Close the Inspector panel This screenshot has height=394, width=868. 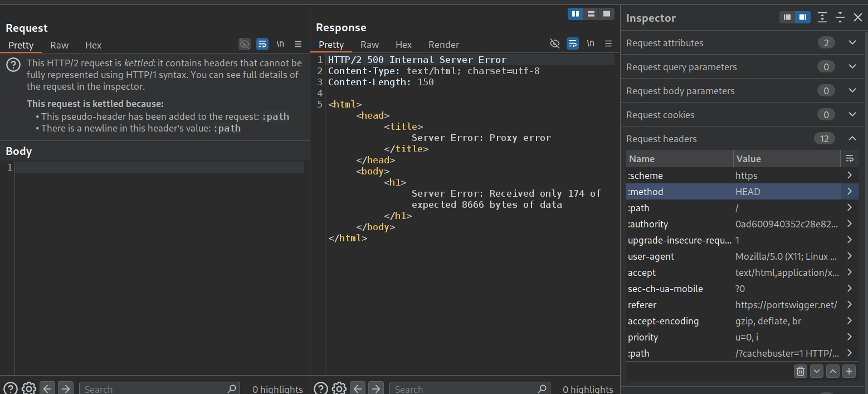tap(858, 18)
